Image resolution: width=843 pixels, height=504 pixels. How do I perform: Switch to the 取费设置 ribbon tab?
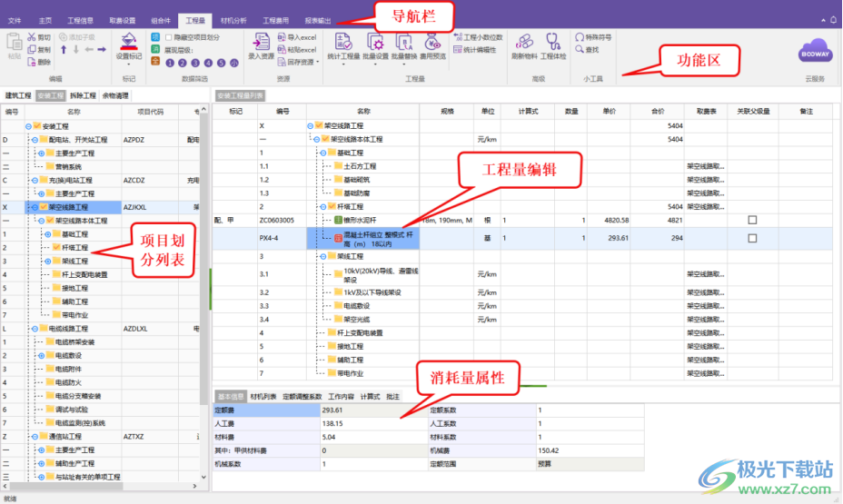123,20
